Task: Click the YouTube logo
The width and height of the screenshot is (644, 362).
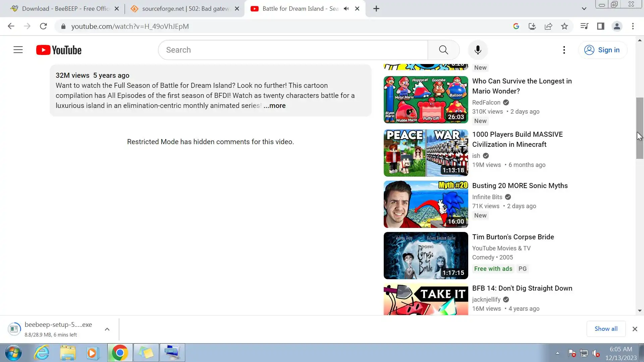Action: 59,50
